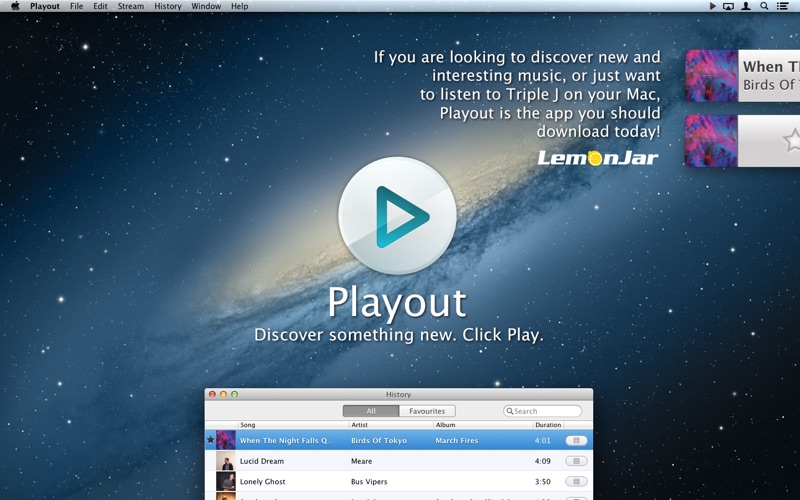Click the "Meare" artist cell

coord(361,461)
